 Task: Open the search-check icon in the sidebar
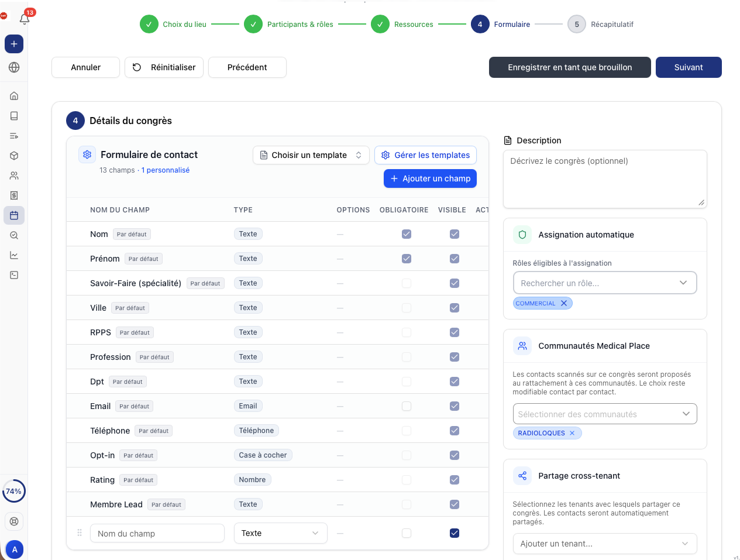point(14,235)
